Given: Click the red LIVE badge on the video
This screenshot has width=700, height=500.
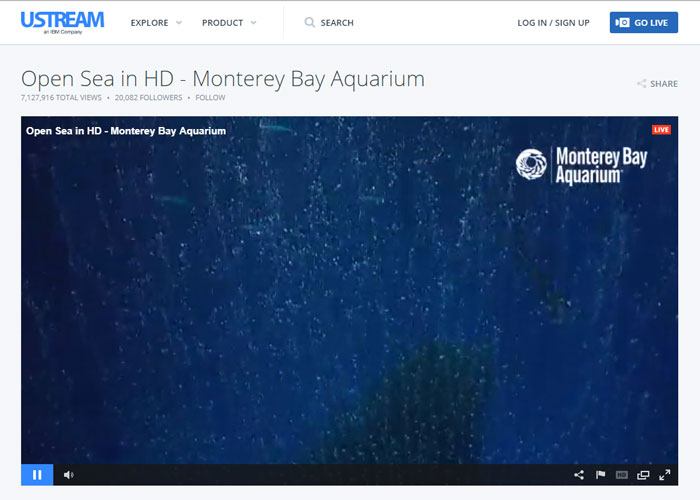Looking at the screenshot, I should click(661, 129).
